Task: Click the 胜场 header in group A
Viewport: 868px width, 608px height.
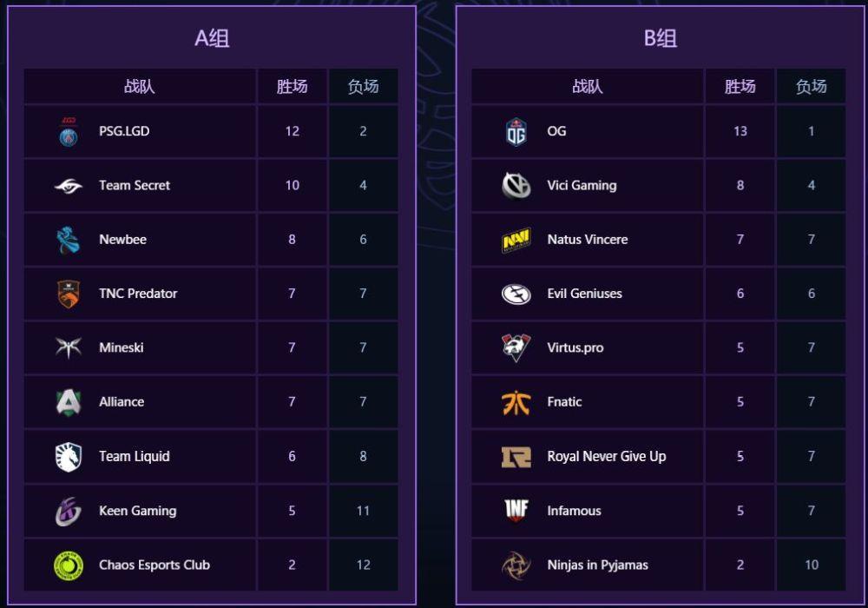Action: click(x=292, y=87)
